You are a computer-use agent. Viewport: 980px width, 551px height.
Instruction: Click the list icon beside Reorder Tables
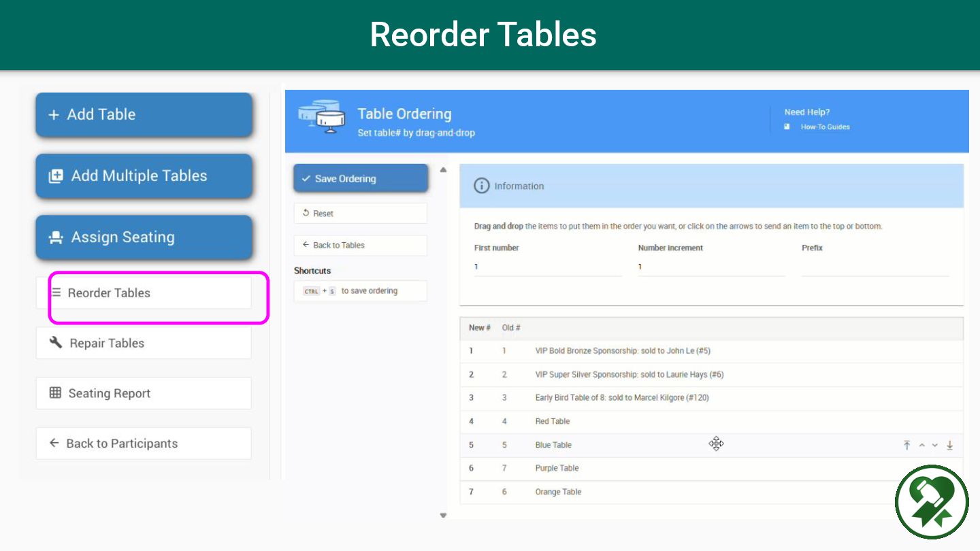(x=56, y=293)
